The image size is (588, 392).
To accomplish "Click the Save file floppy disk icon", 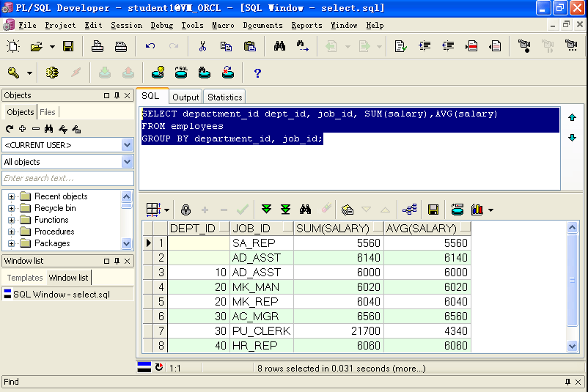I will coord(68,46).
